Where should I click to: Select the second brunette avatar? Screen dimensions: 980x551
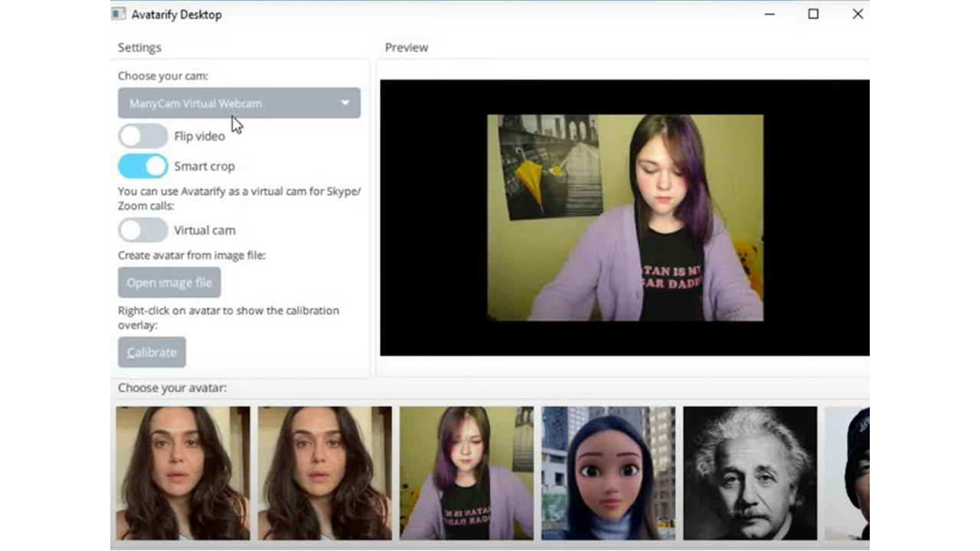[324, 472]
